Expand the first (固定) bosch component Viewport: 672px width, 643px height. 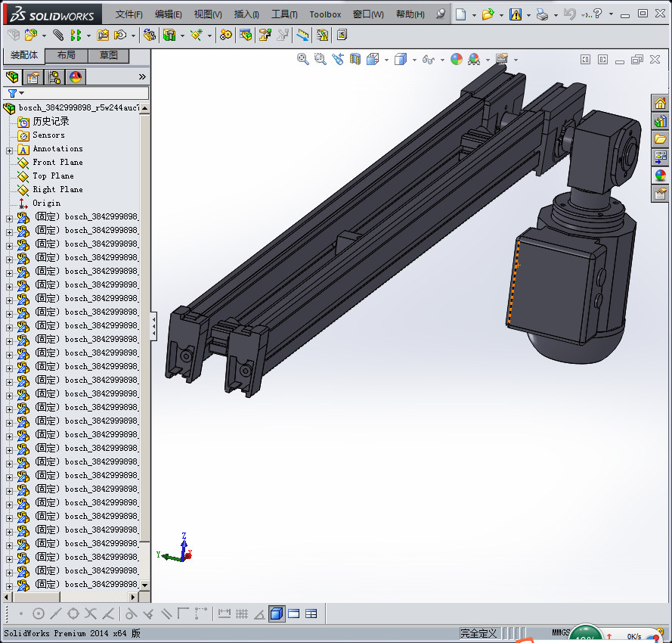pos(9,219)
